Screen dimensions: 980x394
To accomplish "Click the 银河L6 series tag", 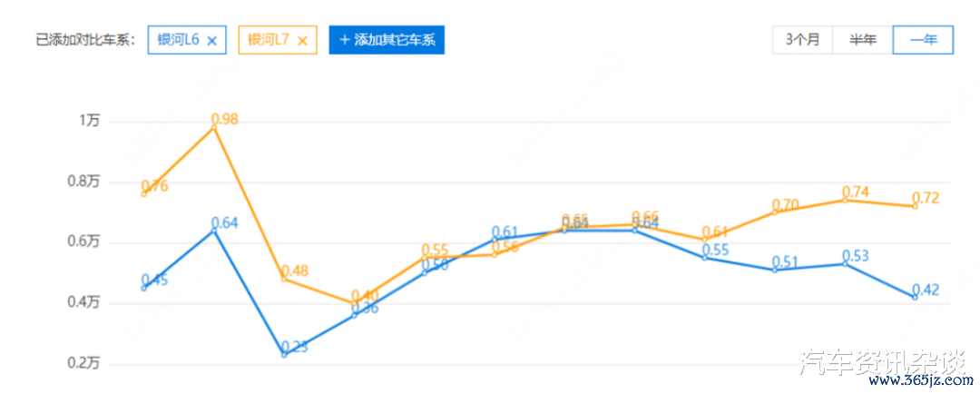I will coord(187,40).
